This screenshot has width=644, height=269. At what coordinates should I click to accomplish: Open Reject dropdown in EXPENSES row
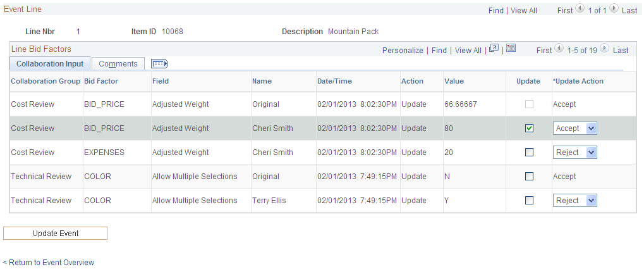574,153
